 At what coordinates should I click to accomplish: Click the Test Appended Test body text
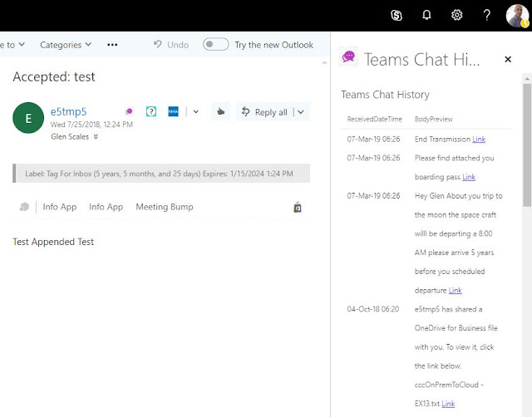53,242
